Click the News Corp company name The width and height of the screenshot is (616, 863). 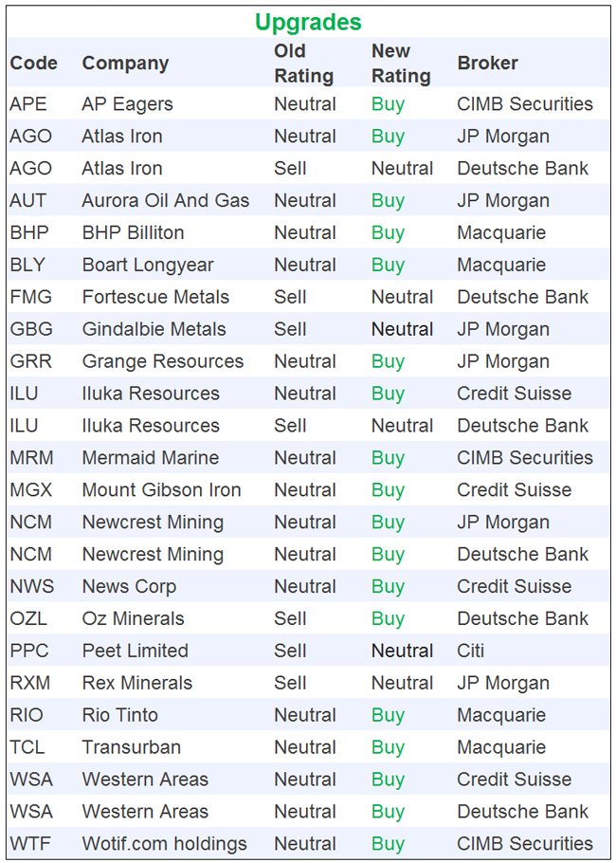click(129, 587)
